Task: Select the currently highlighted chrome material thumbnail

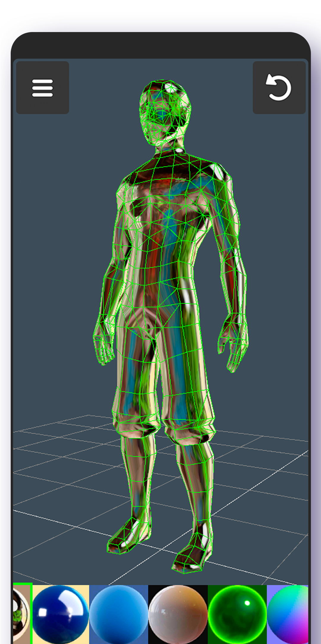Action: click(23, 613)
